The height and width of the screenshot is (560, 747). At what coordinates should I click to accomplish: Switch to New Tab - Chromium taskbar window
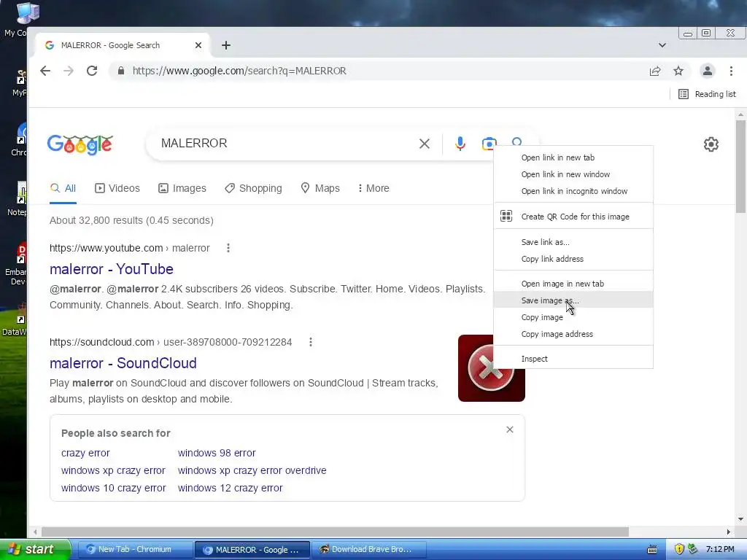134,550
